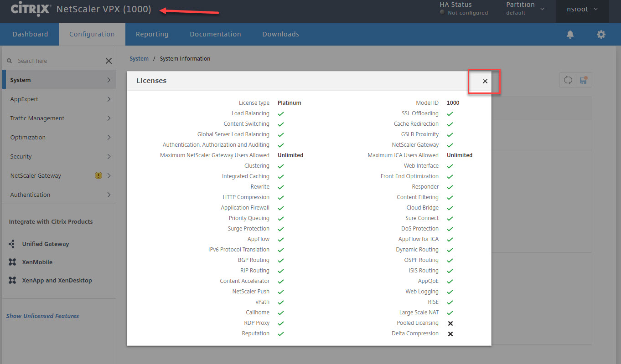Select the Security tree item
Viewport: 621px width, 364px height.
[59, 156]
